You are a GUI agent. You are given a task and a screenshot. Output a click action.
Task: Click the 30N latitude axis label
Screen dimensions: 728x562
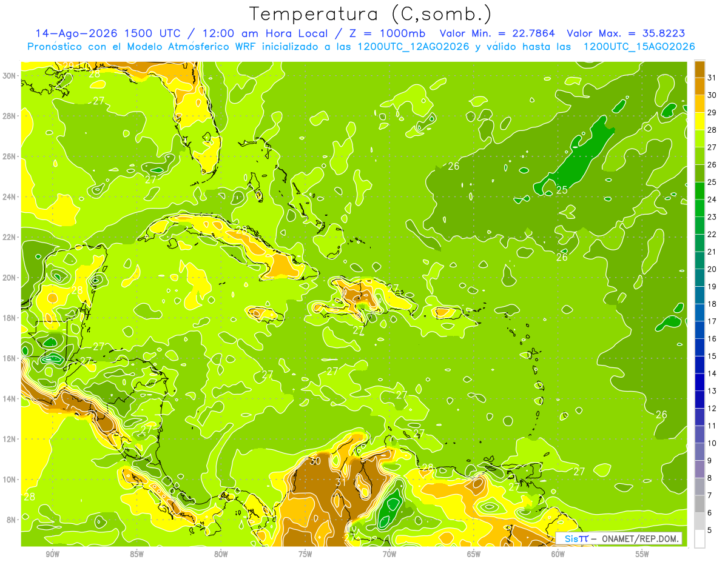coord(10,76)
